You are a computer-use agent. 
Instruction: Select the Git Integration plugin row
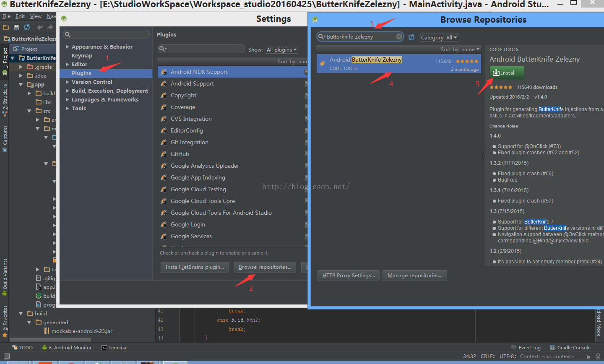pos(233,142)
